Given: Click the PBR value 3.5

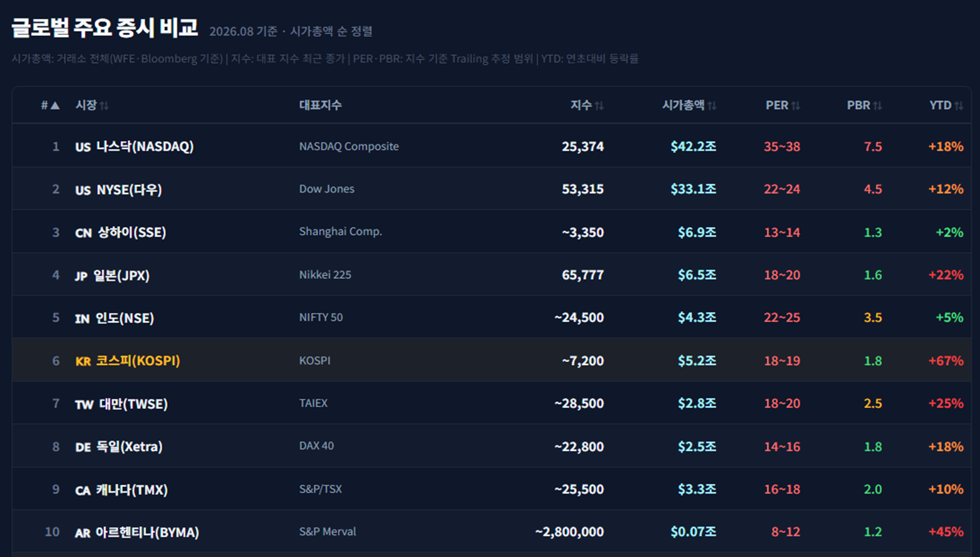Looking at the screenshot, I should (x=873, y=318).
